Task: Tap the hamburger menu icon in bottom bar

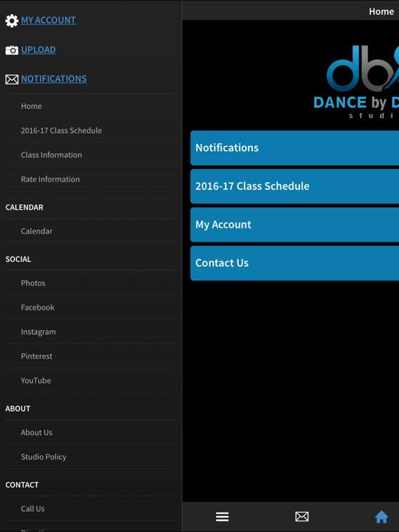Action: pos(222,517)
